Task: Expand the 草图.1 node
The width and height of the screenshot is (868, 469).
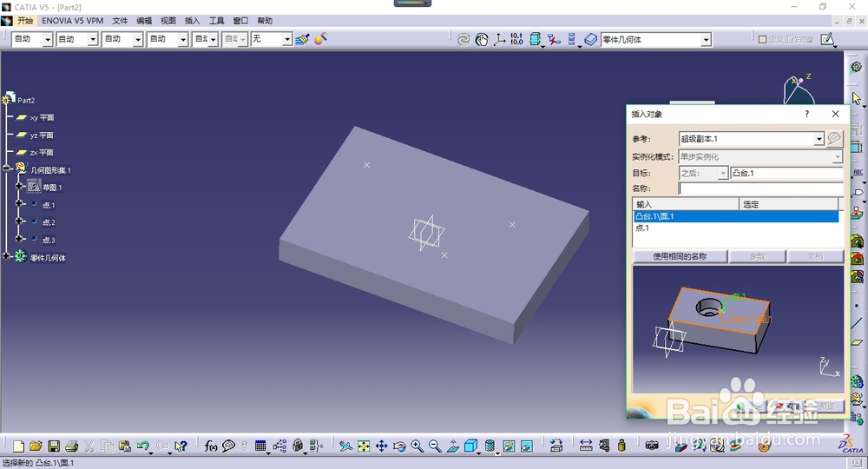Action: 18,187
